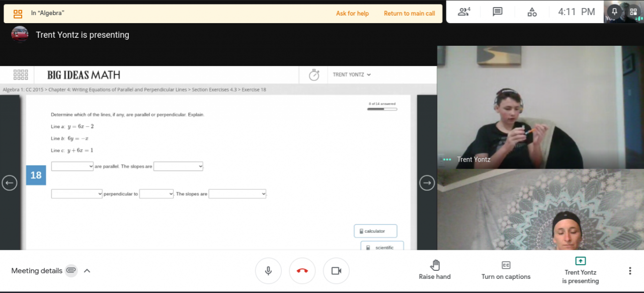Open the activities shapes icon
Screen dimensions: 644x293
[532, 12]
